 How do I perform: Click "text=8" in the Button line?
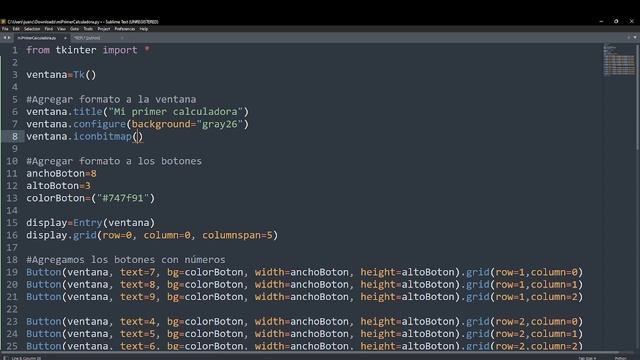[x=137, y=284]
